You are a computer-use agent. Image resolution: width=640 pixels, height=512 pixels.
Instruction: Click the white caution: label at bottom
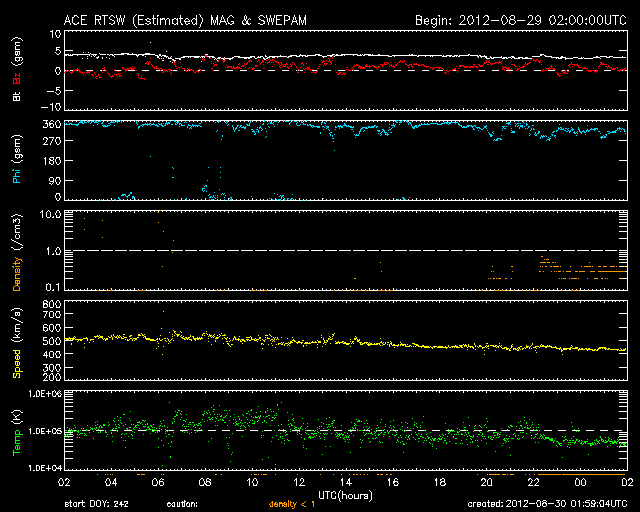[182, 504]
